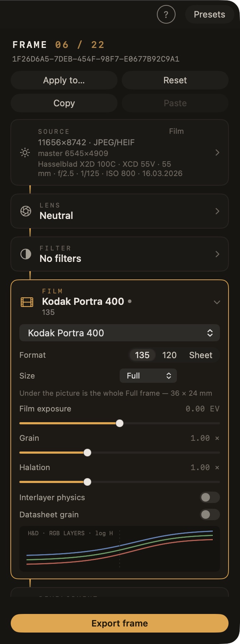Click the sun icon in Source panel
The height and width of the screenshot is (644, 240).
click(25, 153)
